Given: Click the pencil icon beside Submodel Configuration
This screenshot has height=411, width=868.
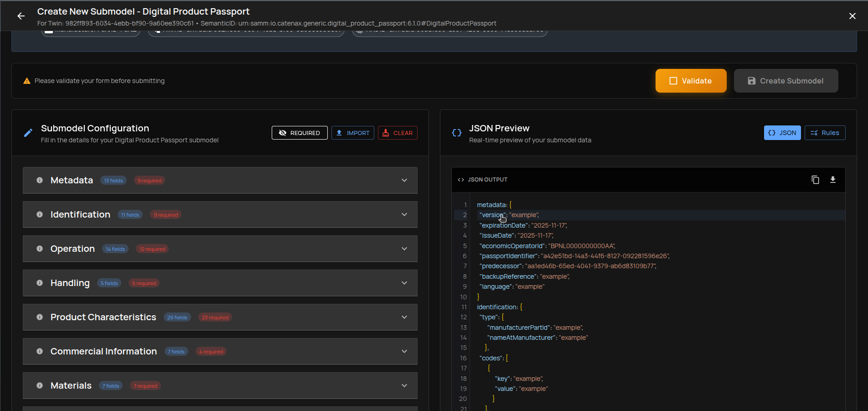Looking at the screenshot, I should pyautogui.click(x=28, y=132).
